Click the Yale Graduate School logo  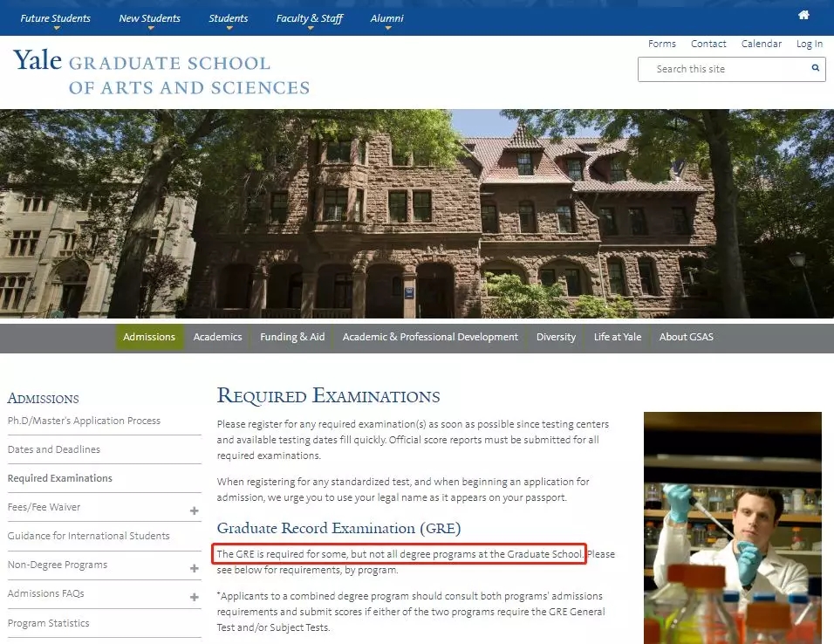pos(161,73)
